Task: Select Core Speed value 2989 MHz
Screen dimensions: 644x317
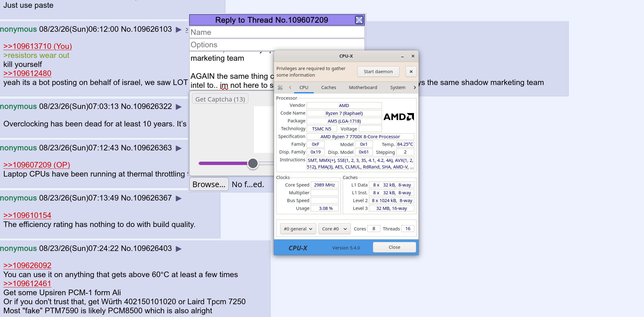Action: click(x=324, y=185)
